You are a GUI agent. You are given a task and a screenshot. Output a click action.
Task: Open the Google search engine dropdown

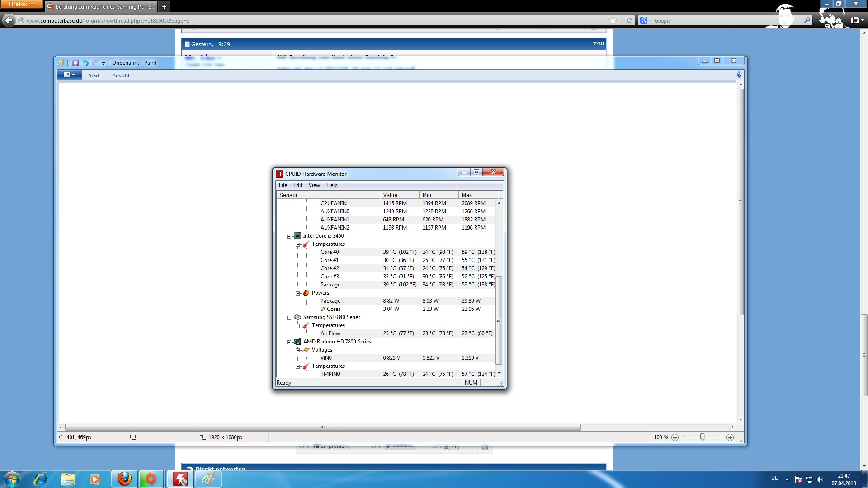(x=646, y=20)
